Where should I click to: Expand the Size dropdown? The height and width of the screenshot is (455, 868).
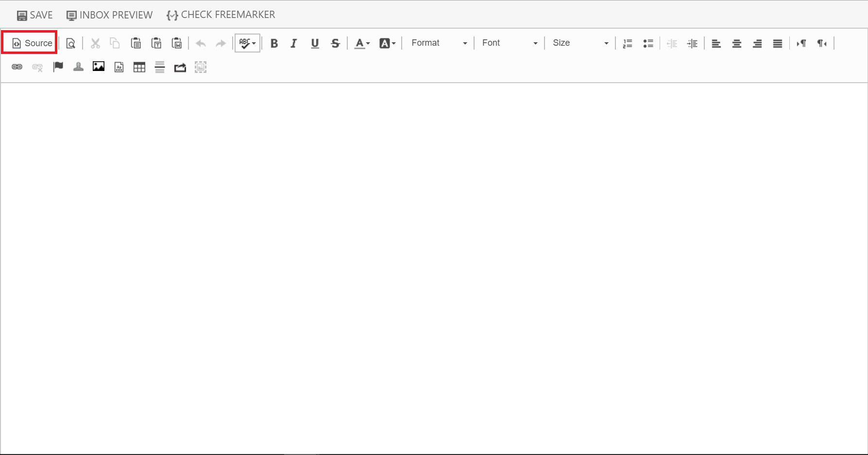click(580, 43)
